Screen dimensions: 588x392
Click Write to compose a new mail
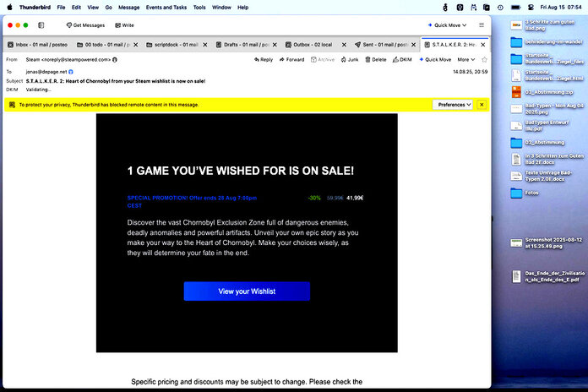tap(124, 25)
